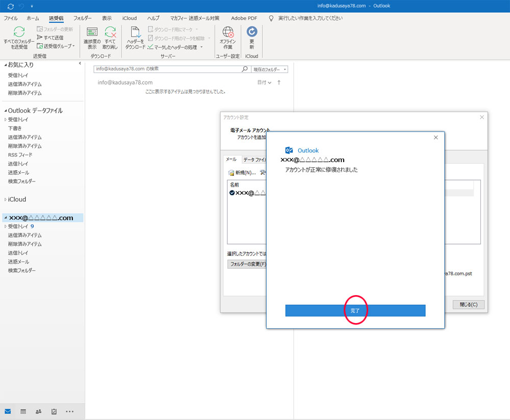This screenshot has height=420, width=510.
Task: Open the McAfee anti-spam tab
Action: click(x=194, y=18)
